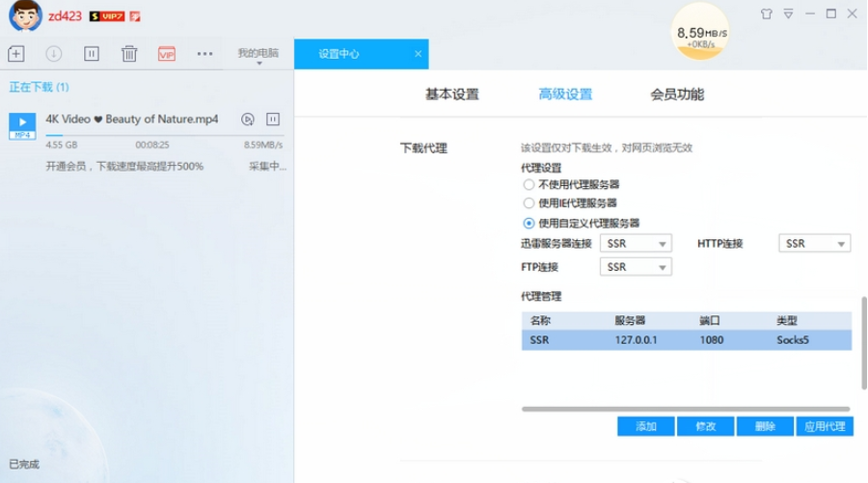Screen dimensions: 868x483
Task: Pause all tasks from the toolbar
Action: (x=92, y=54)
